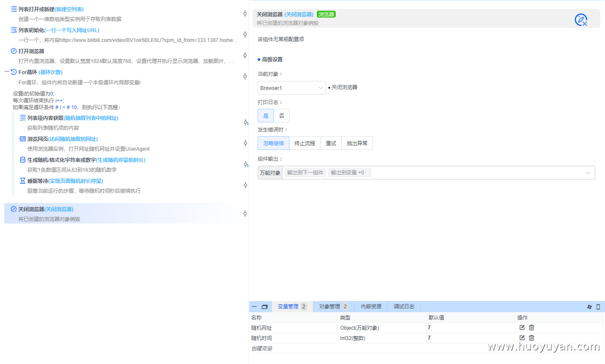Set 打印日志 to 否

[x=282, y=116]
